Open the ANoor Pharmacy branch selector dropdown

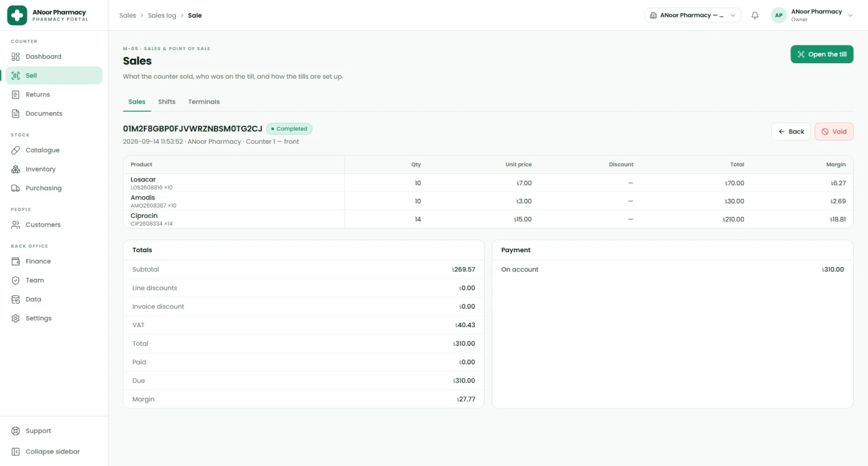(693, 15)
